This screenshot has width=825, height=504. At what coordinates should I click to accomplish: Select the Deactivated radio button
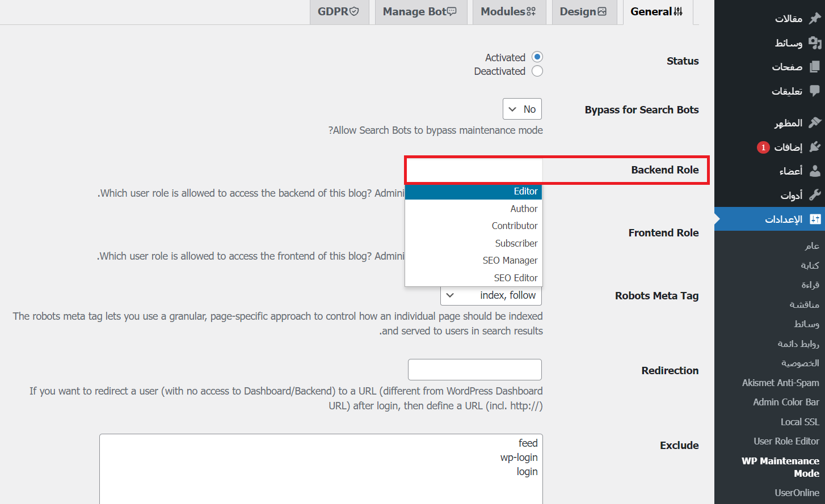click(x=537, y=71)
